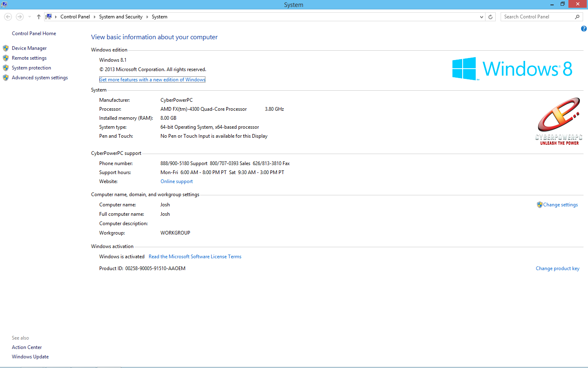Click the System window title bar icon
This screenshot has height=369, width=588.
4,4
